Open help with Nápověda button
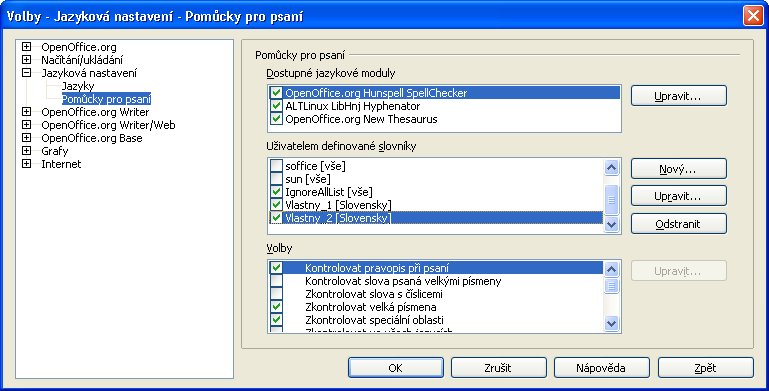The width and height of the screenshot is (769, 391). pyautogui.click(x=602, y=367)
